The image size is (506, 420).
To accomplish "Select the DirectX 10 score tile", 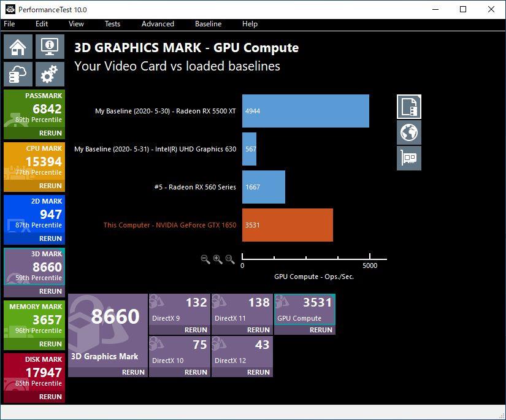I will click(x=180, y=352).
